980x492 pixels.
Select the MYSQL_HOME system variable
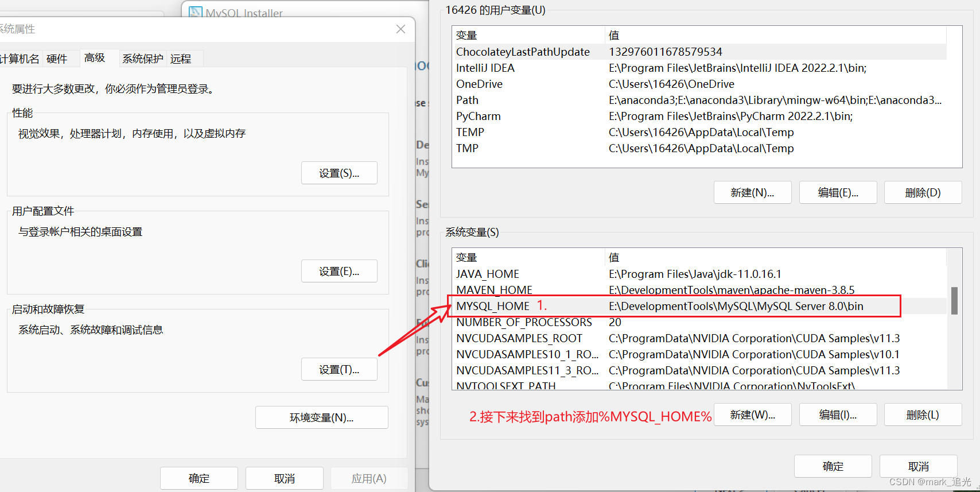(699, 306)
